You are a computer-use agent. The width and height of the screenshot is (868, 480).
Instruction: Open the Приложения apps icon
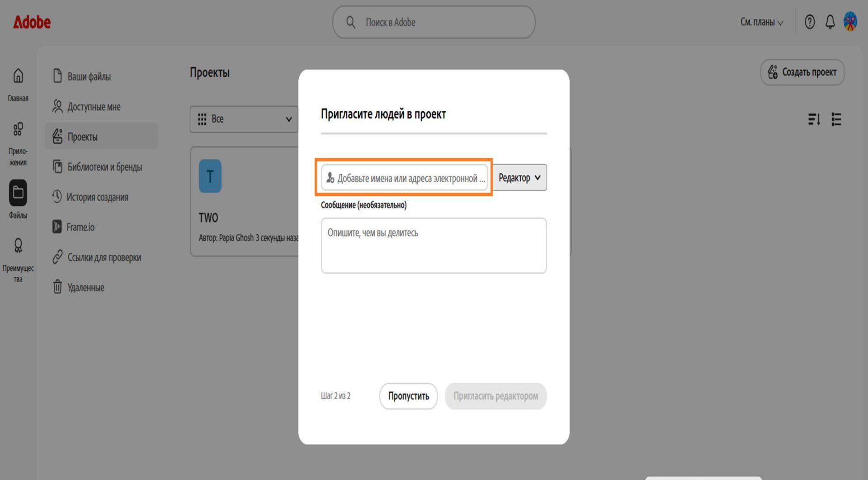point(18,129)
